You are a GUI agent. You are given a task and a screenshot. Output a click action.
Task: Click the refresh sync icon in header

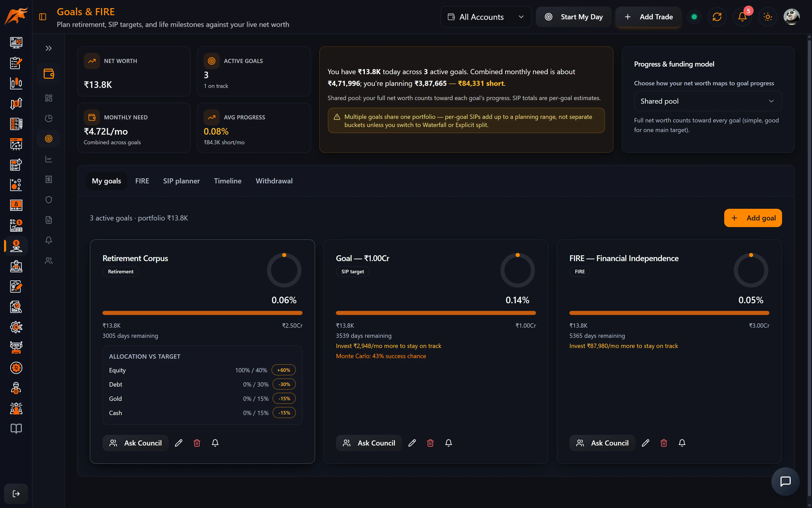(x=717, y=17)
